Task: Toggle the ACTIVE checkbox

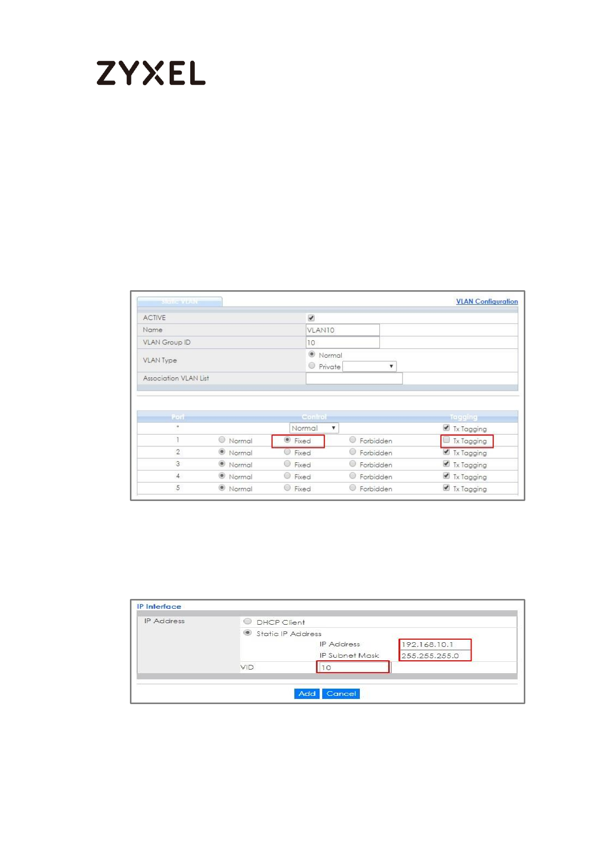Action: click(x=311, y=318)
